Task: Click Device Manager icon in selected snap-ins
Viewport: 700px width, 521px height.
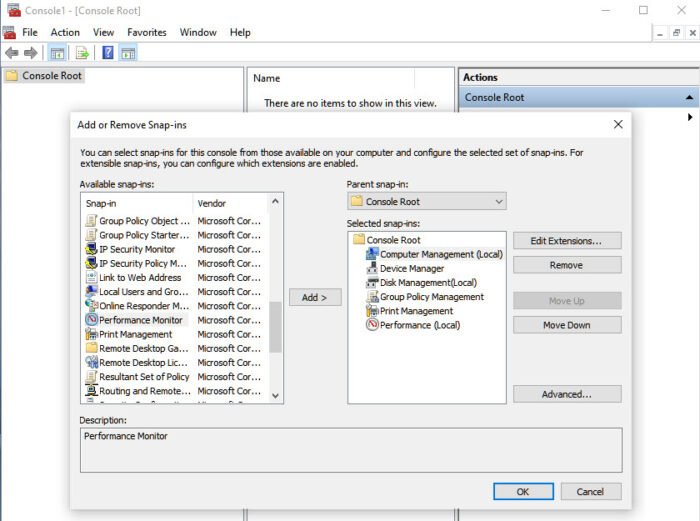Action: (372, 268)
